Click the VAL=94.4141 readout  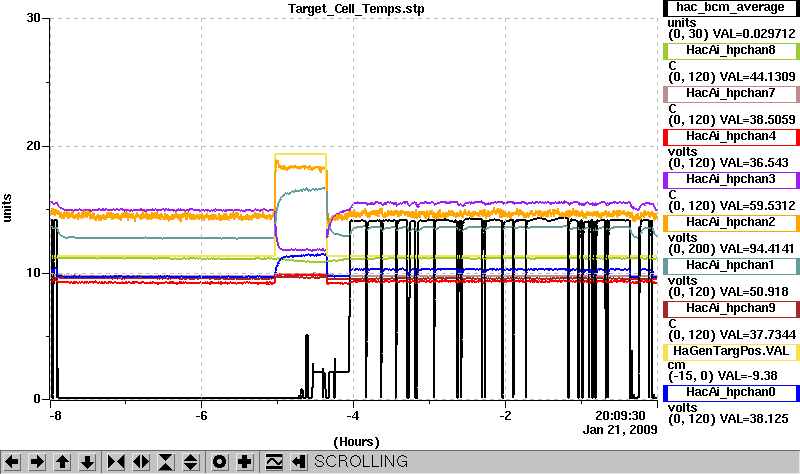click(x=757, y=249)
